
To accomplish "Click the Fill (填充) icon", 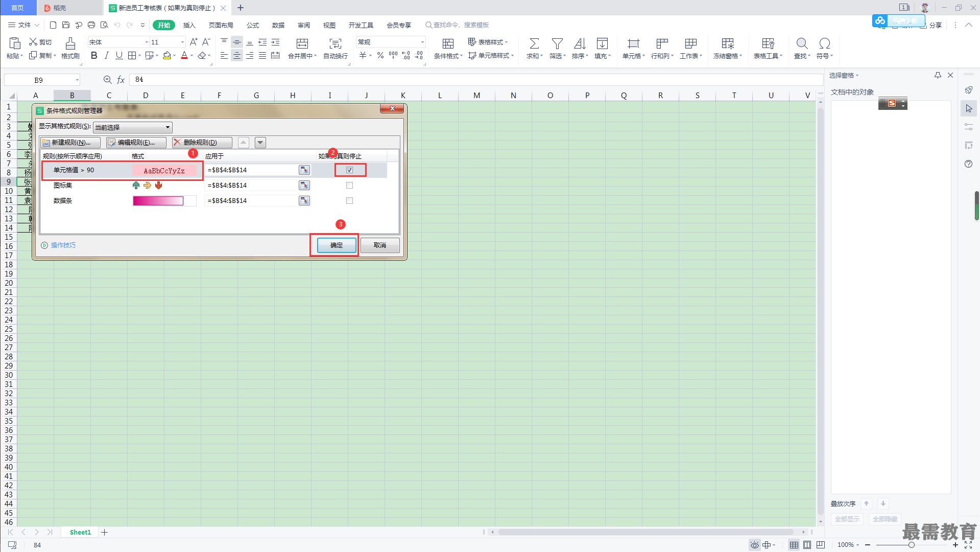I will (x=603, y=43).
